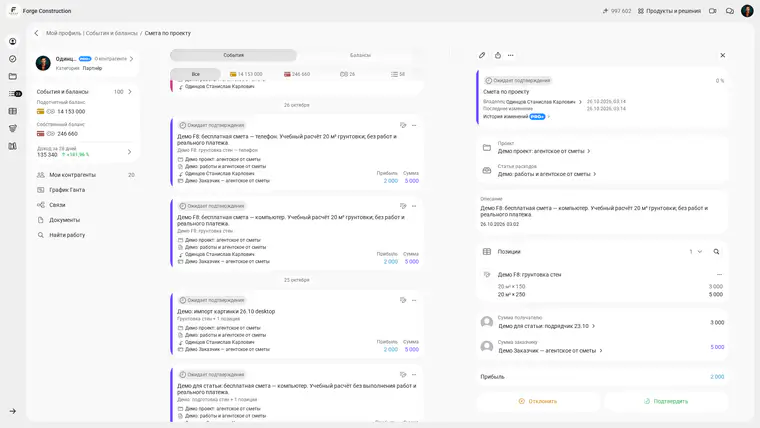This screenshot has height=428, width=760.
Task: Click Подтвердить button
Action: tap(666, 401)
